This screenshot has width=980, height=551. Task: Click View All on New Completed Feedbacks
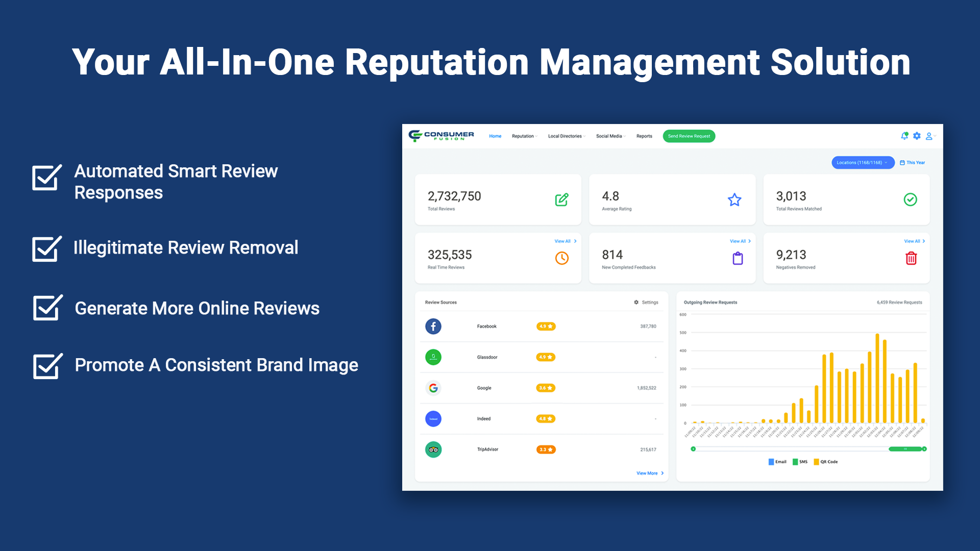pyautogui.click(x=740, y=241)
